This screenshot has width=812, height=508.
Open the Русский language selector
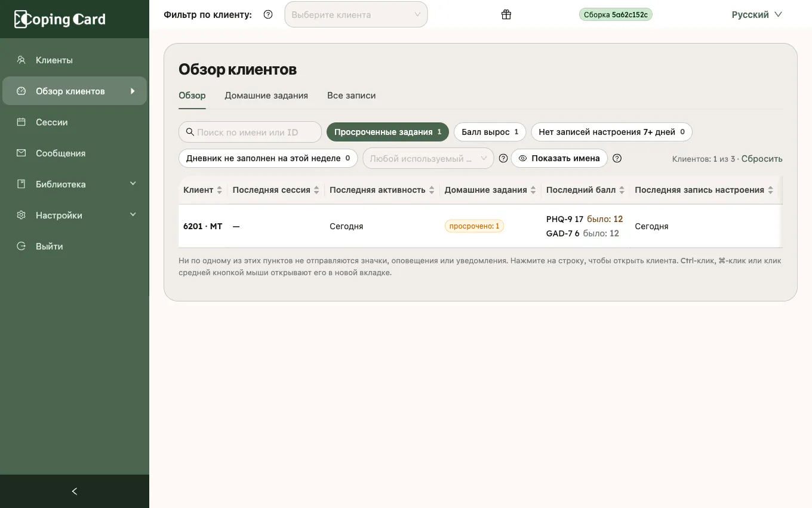[756, 14]
